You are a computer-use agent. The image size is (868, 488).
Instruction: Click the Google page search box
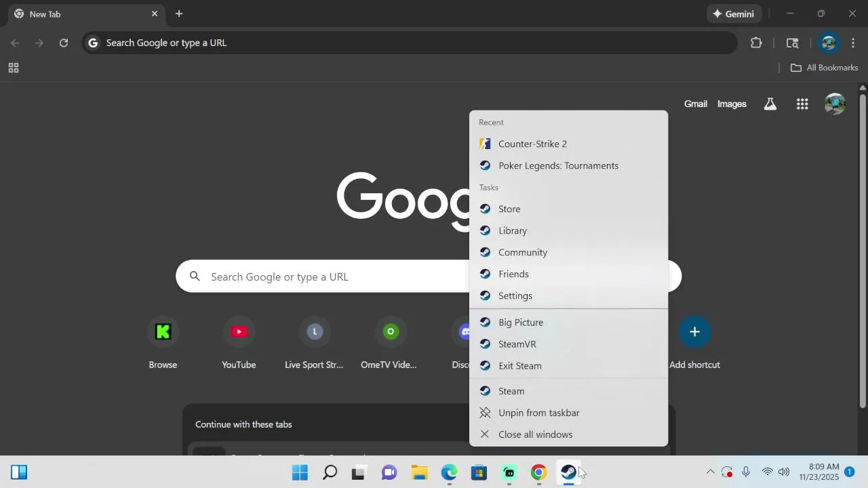pyautogui.click(x=429, y=277)
